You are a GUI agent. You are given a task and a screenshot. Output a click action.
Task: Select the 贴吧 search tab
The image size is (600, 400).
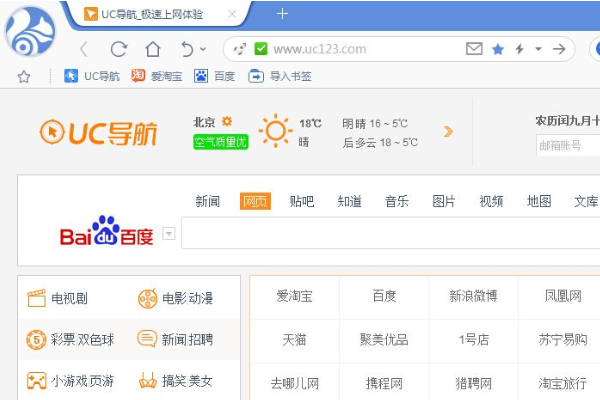302,201
